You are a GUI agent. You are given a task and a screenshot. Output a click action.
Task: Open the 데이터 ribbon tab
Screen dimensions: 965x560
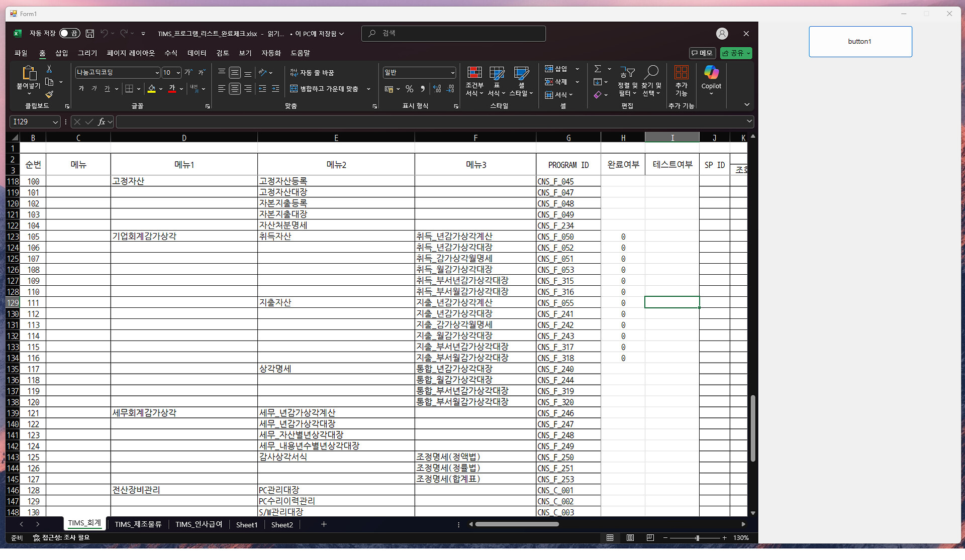[197, 53]
